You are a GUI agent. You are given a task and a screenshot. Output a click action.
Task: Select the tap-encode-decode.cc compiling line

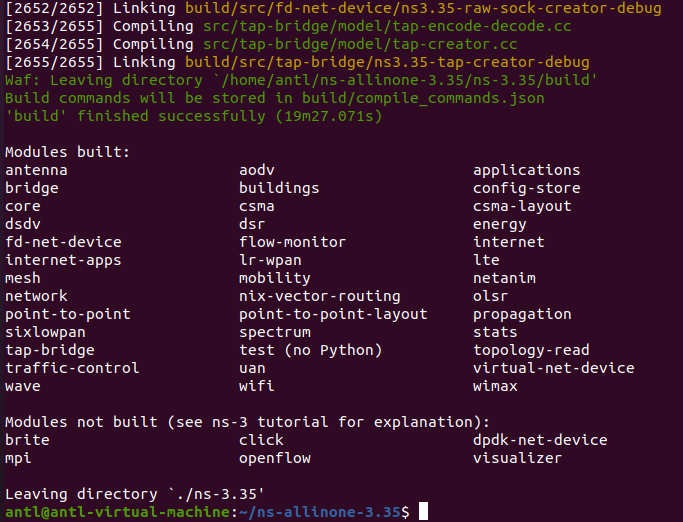point(288,26)
